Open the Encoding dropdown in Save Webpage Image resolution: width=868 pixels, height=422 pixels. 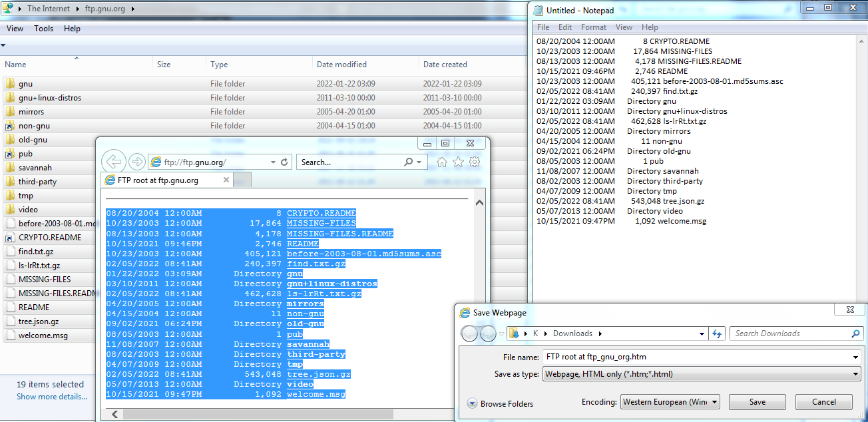click(x=714, y=402)
